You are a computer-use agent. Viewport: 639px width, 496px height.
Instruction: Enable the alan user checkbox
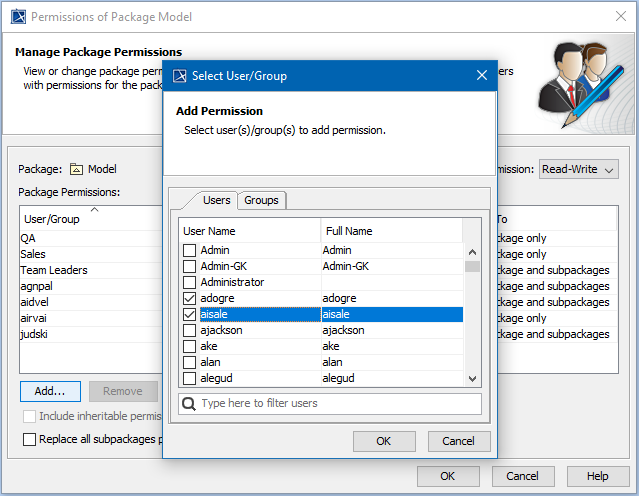[190, 362]
